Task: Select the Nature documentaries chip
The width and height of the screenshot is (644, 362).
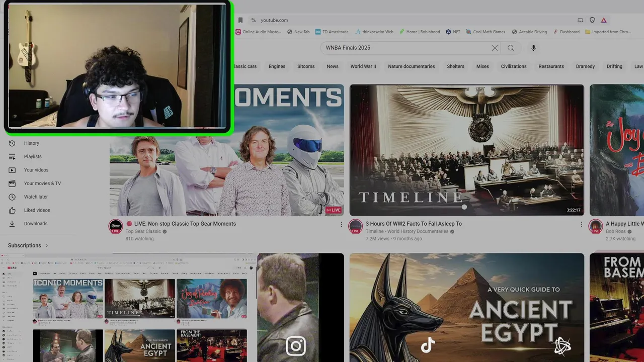Action: point(412,66)
